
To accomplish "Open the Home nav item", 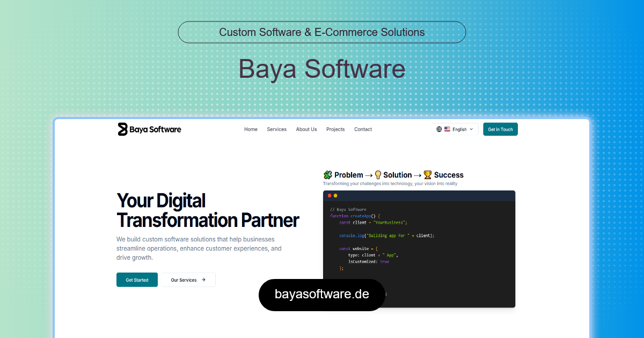I will pos(251,129).
